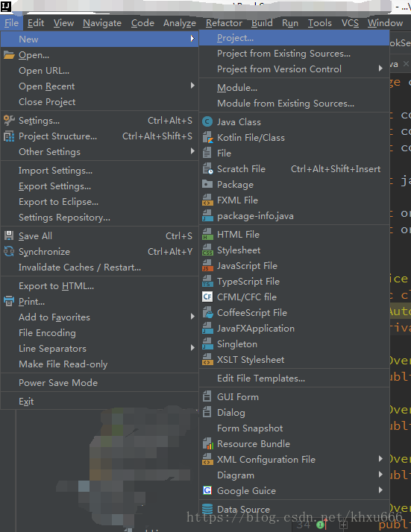Click the CFML/CFC file icon

pos(207,297)
